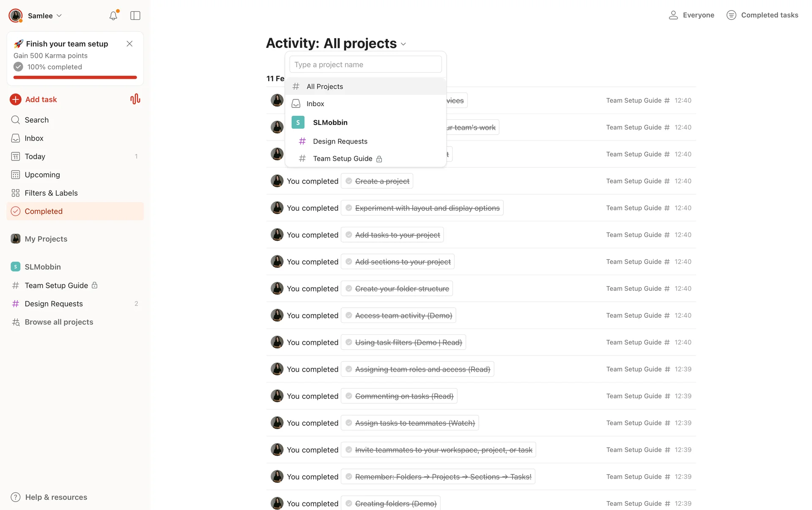Focus the Type a project name field
Viewport: 812px width, 510px height.
pyautogui.click(x=365, y=65)
